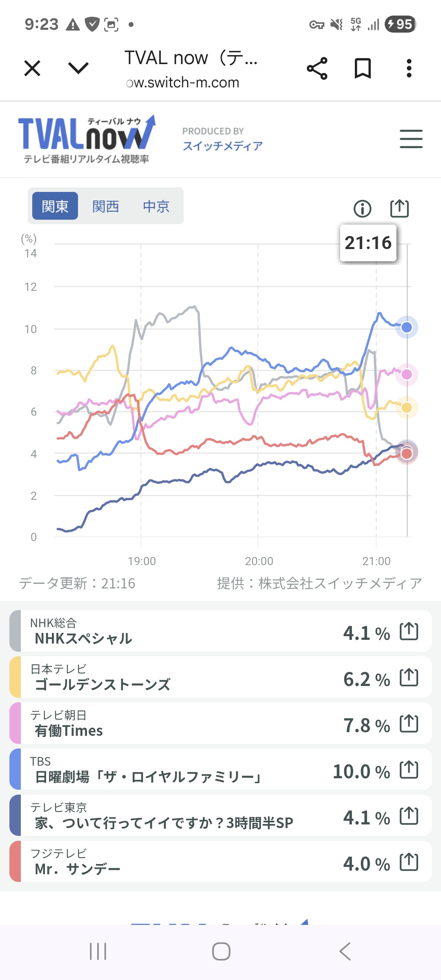Open the スイッチメディア producer link
The image size is (441, 980).
pyautogui.click(x=223, y=146)
